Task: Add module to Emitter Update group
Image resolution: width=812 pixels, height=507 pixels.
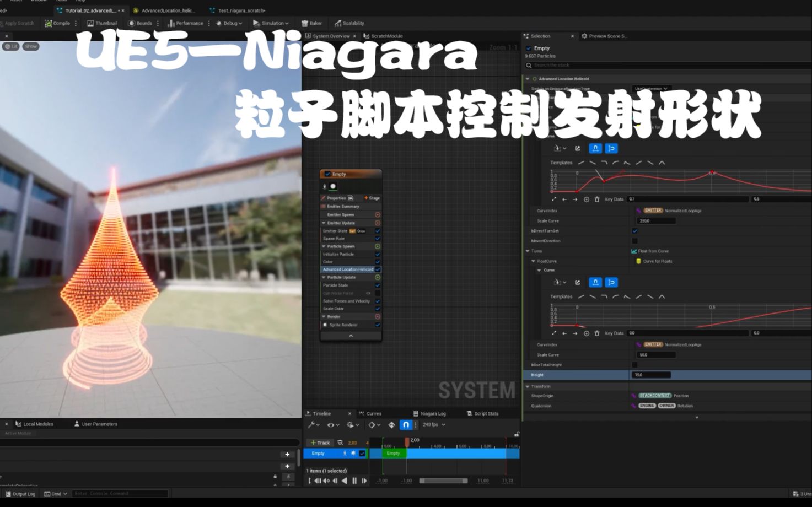Action: (378, 223)
